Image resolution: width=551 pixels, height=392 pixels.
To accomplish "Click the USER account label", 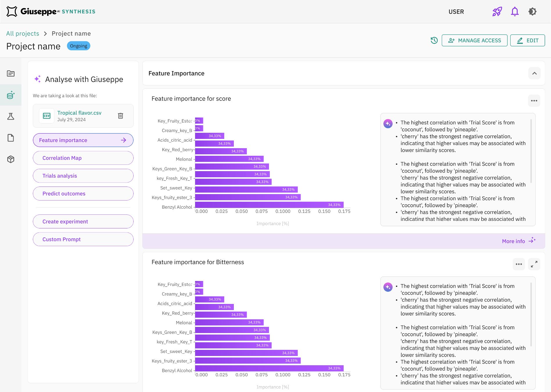I will 456,12.
